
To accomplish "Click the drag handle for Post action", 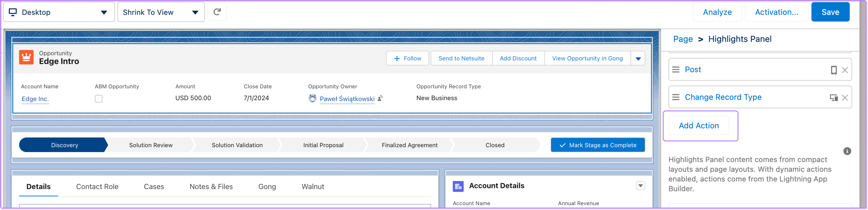I will click(x=676, y=69).
